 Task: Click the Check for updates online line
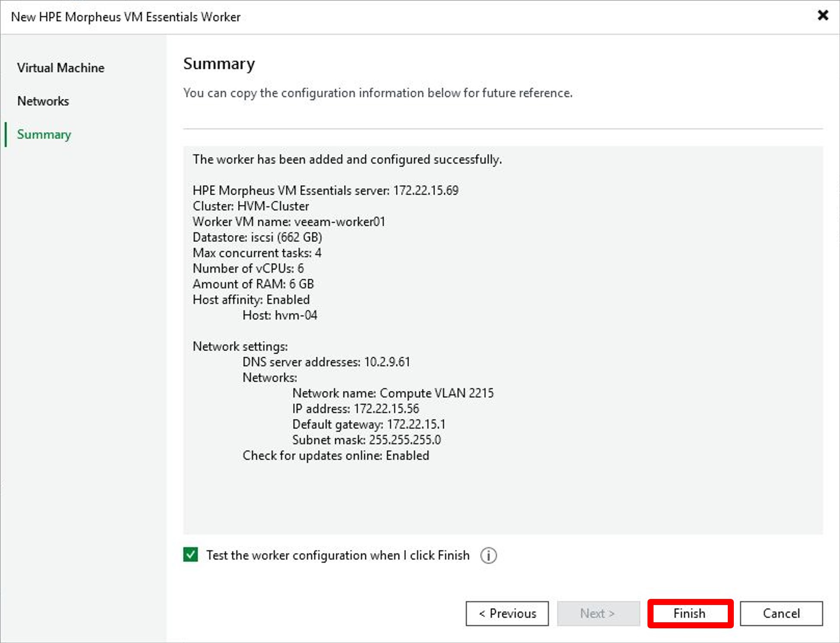coord(336,456)
